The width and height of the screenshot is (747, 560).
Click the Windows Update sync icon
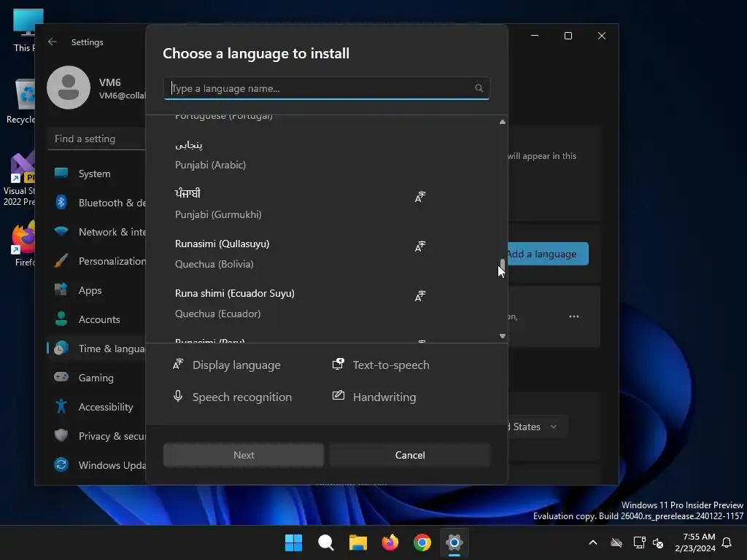61,464
